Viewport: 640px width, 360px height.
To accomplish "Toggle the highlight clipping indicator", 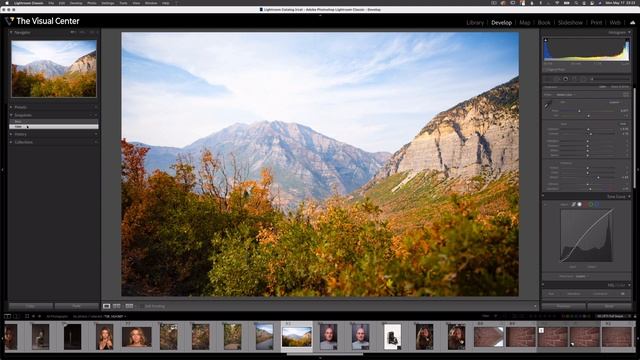I will [627, 40].
